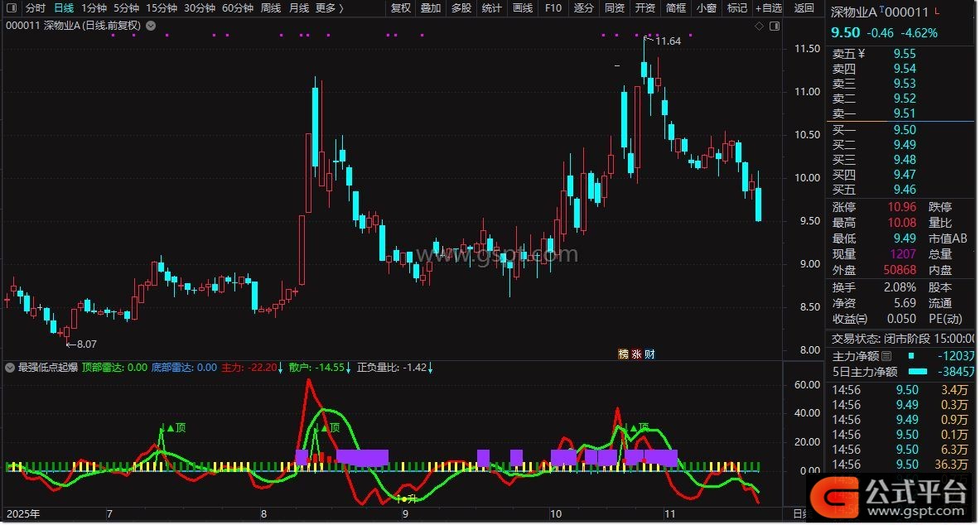The width and height of the screenshot is (980, 525).
Task: Switch to 60分钟 timeframe
Action: pyautogui.click(x=236, y=7)
